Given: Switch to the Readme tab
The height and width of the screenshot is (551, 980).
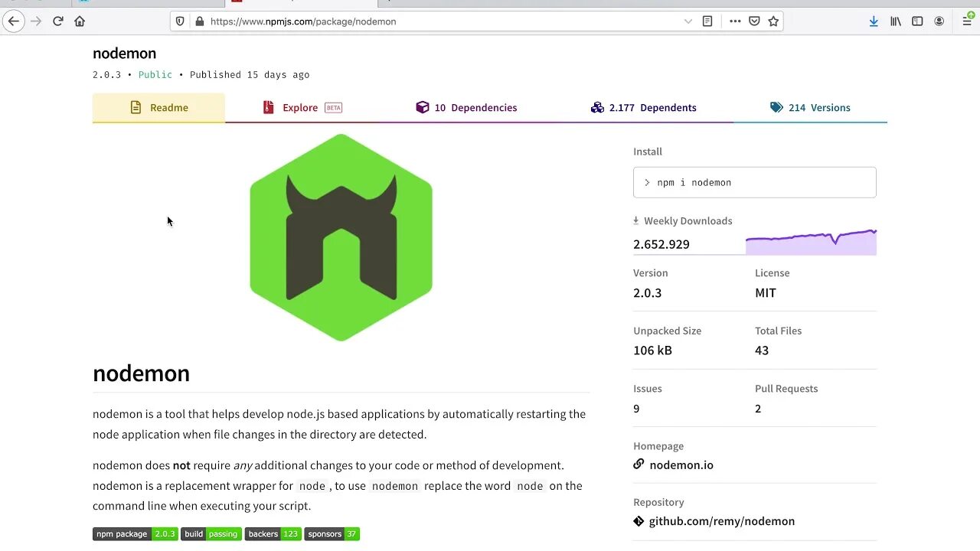Looking at the screenshot, I should [158, 108].
